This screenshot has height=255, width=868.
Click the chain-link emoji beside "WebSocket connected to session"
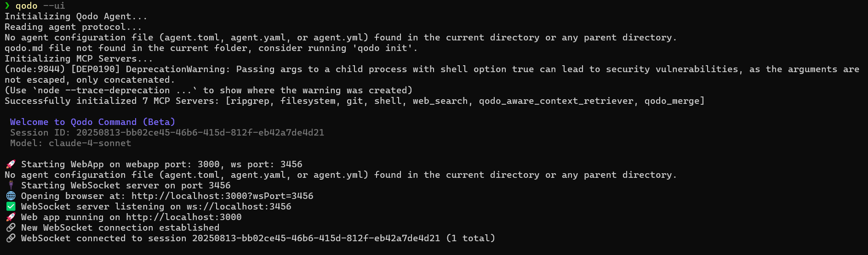click(11, 238)
